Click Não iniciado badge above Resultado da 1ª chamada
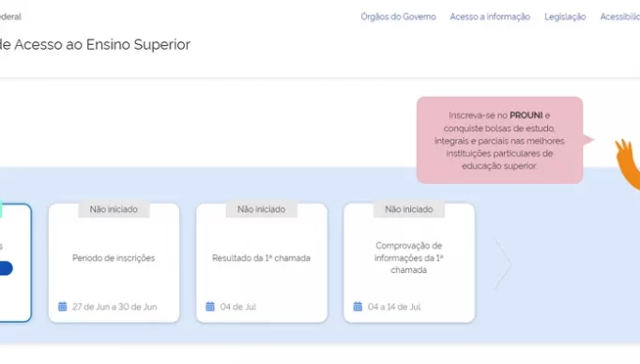Screen dimensions: 640x364 pyautogui.click(x=262, y=209)
